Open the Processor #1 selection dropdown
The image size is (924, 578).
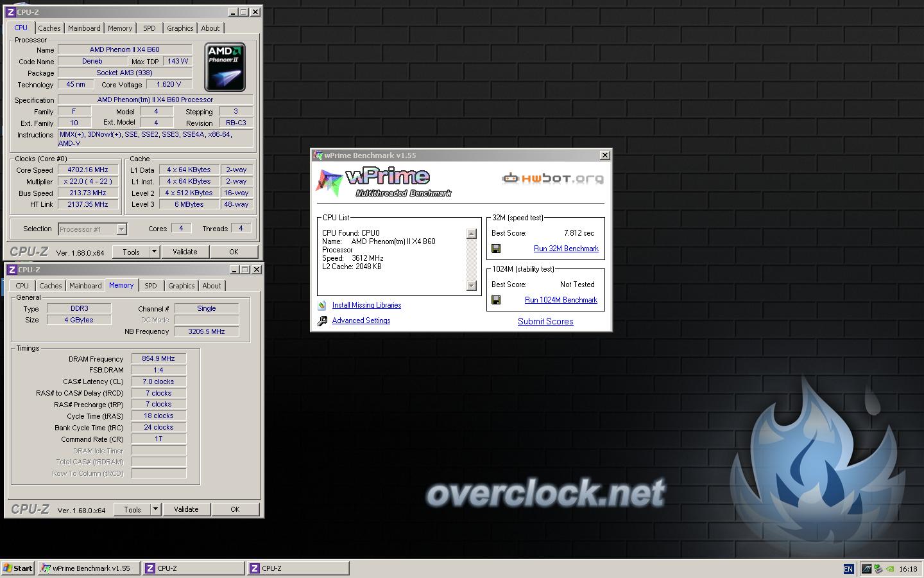pos(122,229)
